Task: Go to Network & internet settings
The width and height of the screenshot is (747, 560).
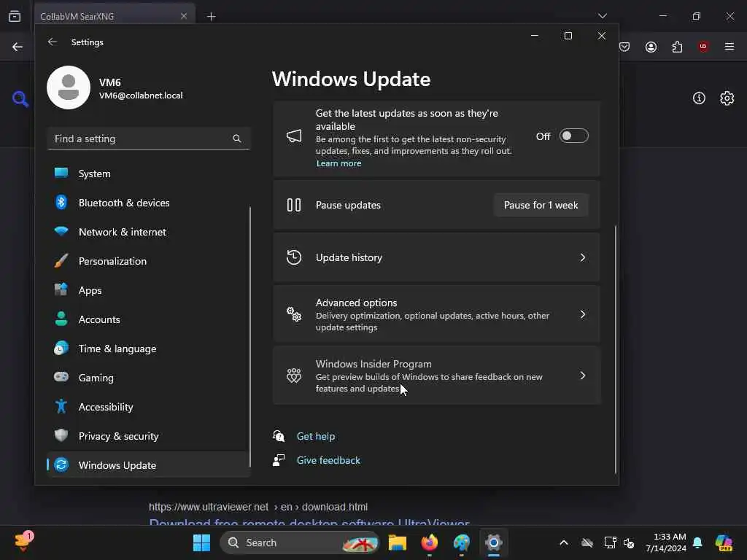Action: [147, 232]
